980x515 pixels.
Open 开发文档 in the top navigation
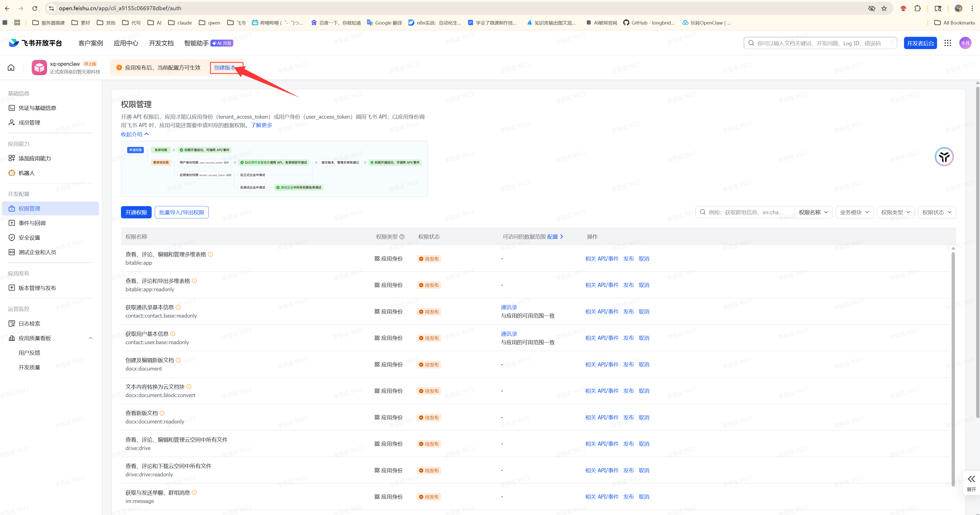click(x=161, y=43)
